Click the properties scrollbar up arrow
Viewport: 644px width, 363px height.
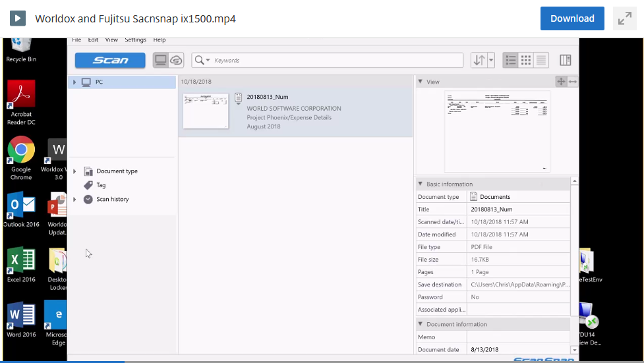575,181
